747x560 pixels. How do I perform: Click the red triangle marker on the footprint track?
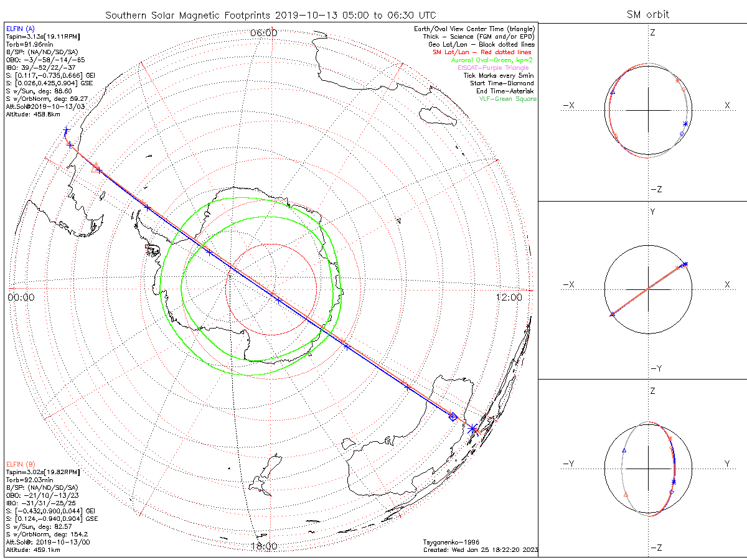(96, 167)
